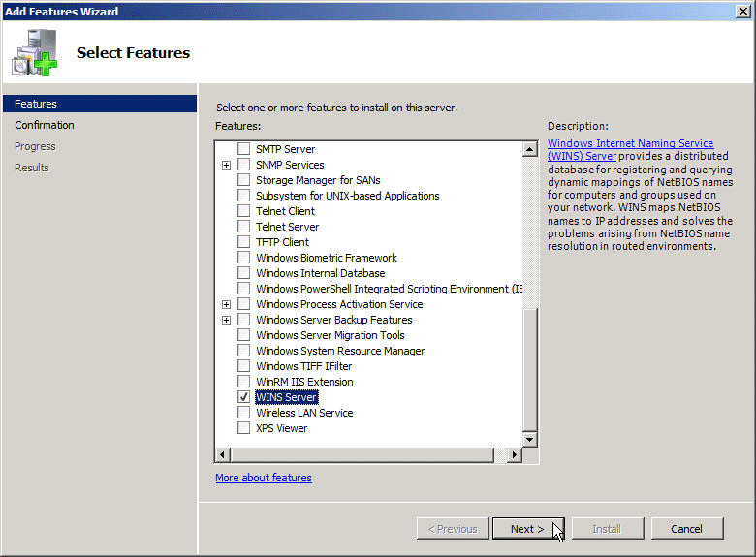Expand the SNMP Services tree node
The height and width of the screenshot is (557, 756).
tap(226, 165)
